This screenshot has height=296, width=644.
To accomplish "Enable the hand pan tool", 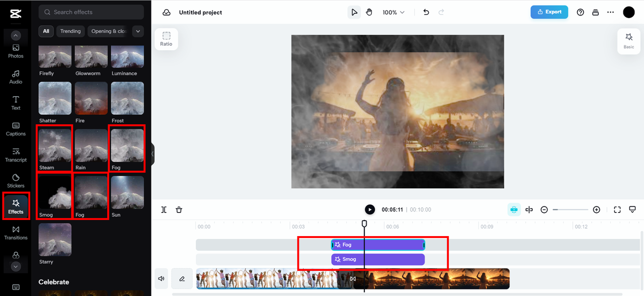I will pos(369,12).
